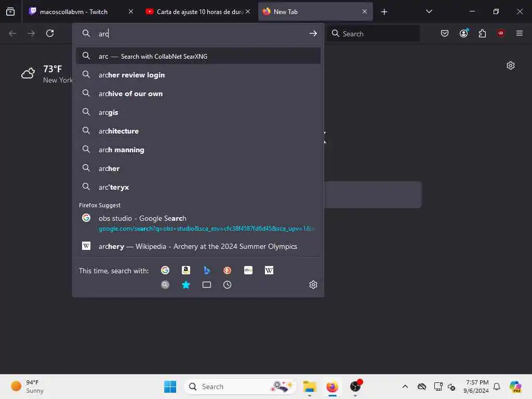Close the macoscollabvm Twitch tab
The image size is (532, 399).
[130, 11]
